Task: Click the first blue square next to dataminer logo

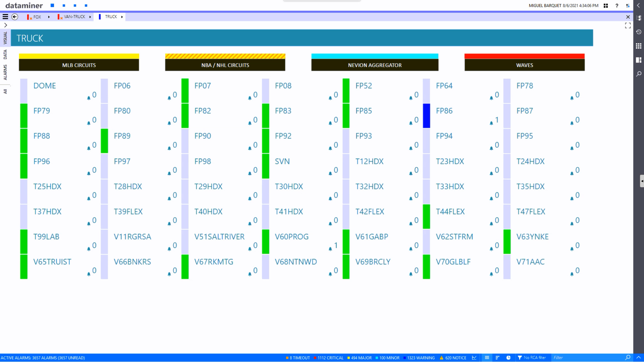Action: (x=52, y=5)
